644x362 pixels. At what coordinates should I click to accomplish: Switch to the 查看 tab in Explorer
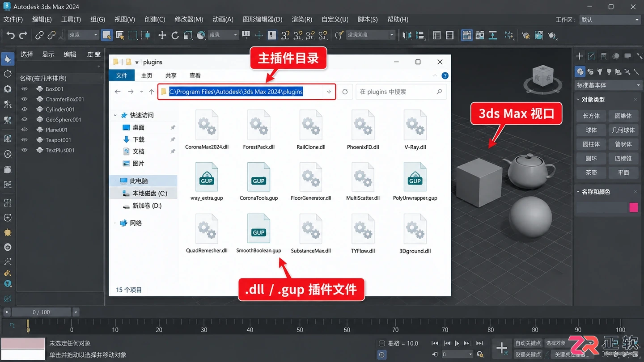pos(195,76)
